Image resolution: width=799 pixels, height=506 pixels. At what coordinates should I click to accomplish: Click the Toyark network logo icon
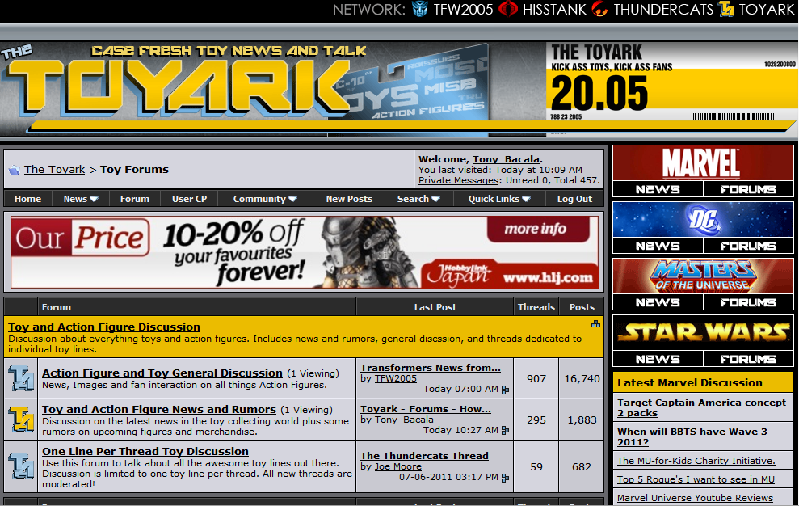(x=726, y=9)
